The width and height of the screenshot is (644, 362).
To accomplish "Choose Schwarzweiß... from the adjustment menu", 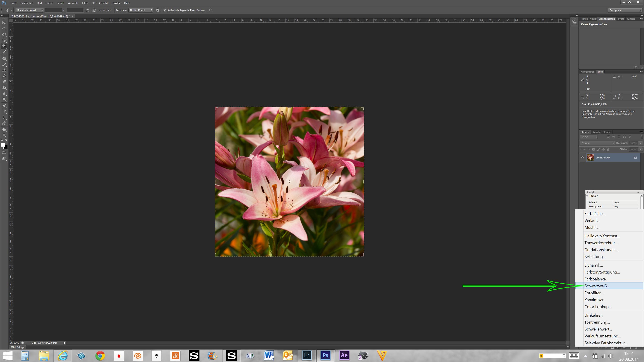I will click(597, 286).
